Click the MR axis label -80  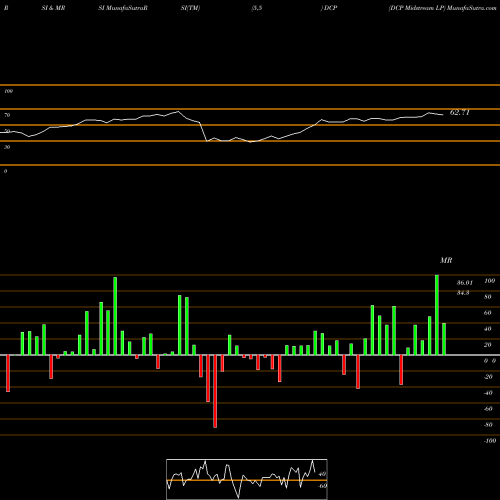tap(488, 425)
